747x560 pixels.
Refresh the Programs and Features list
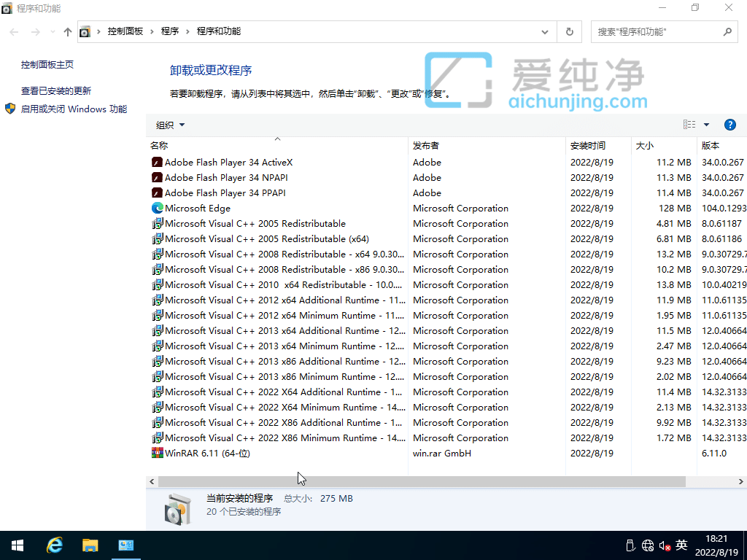[569, 32]
